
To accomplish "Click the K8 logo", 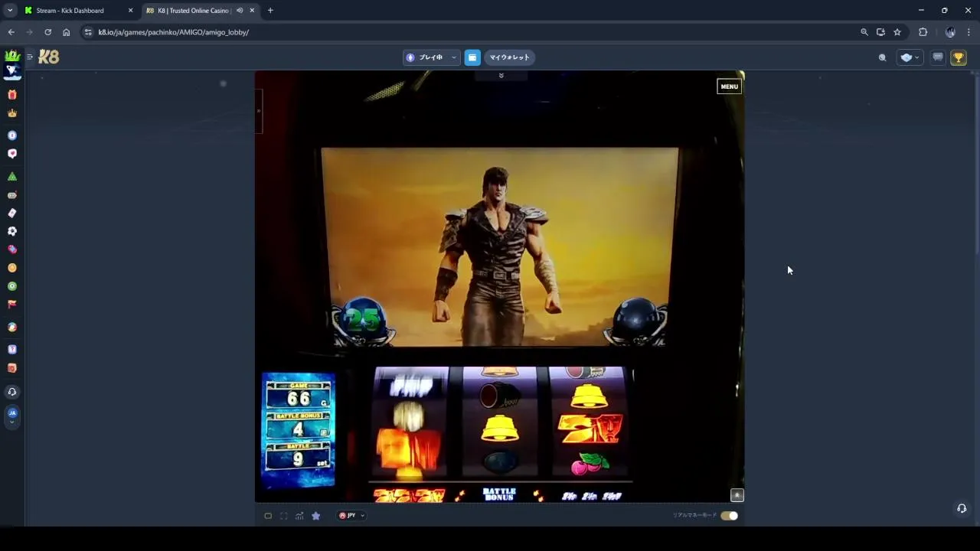I will pos(48,57).
